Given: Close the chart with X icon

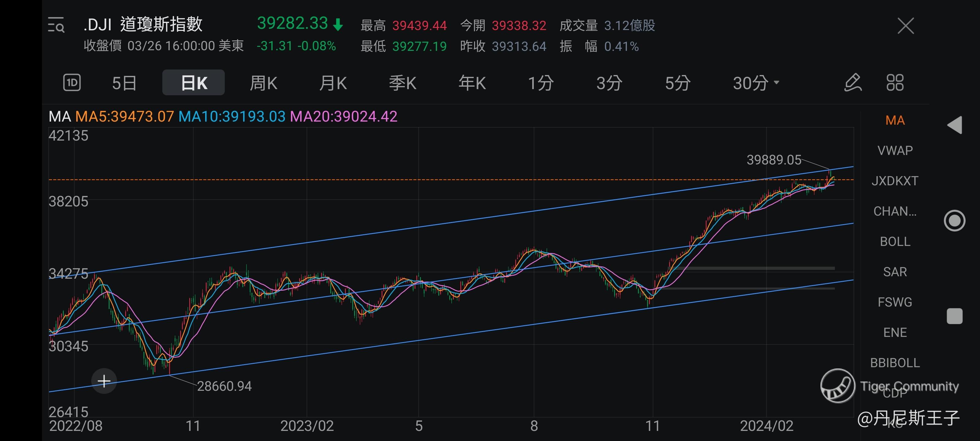Looking at the screenshot, I should point(906,26).
